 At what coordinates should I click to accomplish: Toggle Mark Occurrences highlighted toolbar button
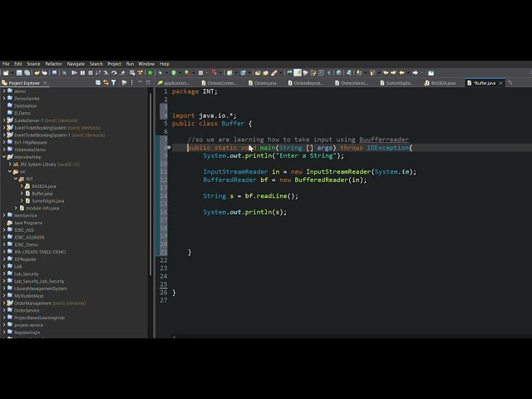coord(298,72)
